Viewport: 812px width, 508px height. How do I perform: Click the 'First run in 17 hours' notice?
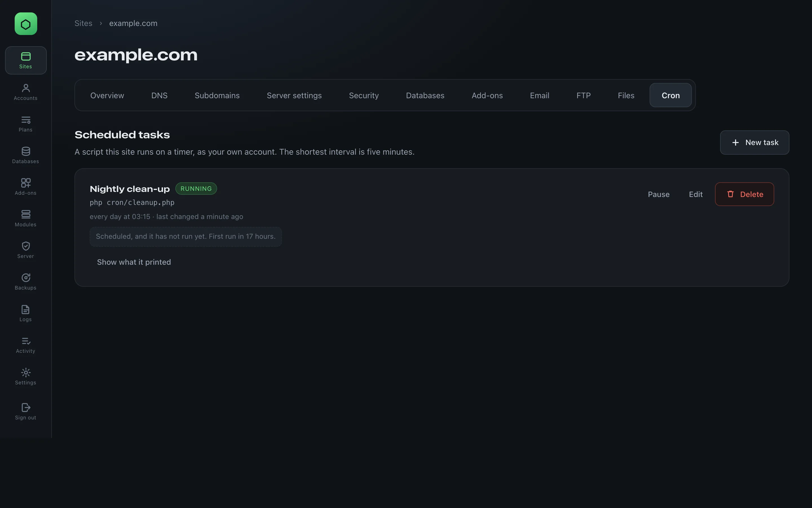(x=186, y=237)
